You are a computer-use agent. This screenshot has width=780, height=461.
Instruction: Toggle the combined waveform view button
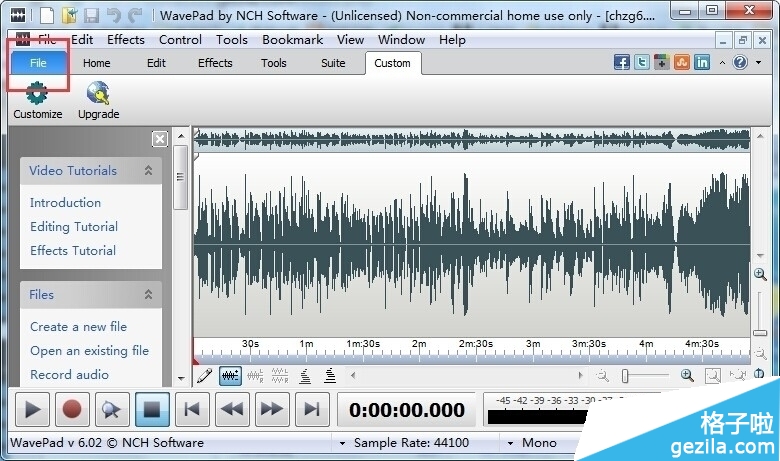[230, 375]
